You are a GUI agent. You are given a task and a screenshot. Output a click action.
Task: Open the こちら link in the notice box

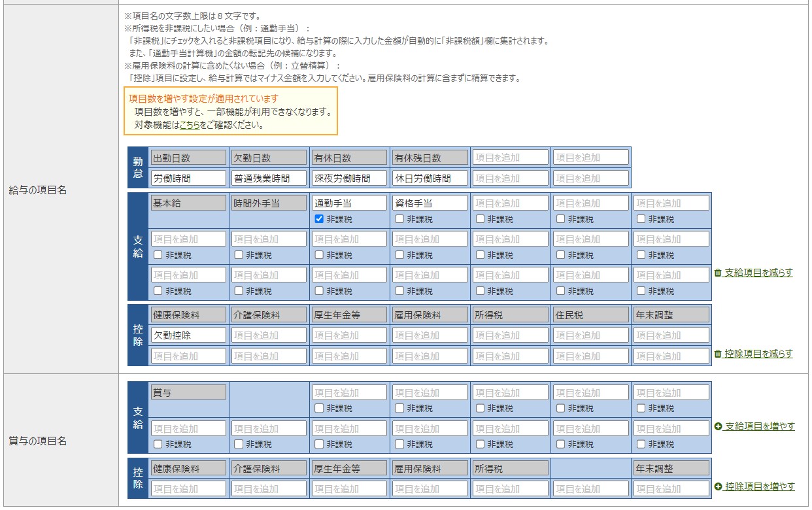[190, 125]
